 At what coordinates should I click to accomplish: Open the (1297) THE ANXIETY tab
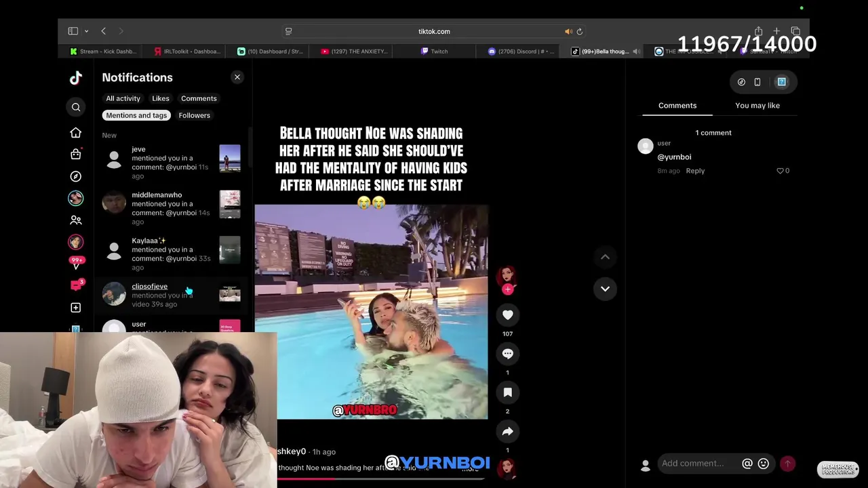[x=354, y=52]
